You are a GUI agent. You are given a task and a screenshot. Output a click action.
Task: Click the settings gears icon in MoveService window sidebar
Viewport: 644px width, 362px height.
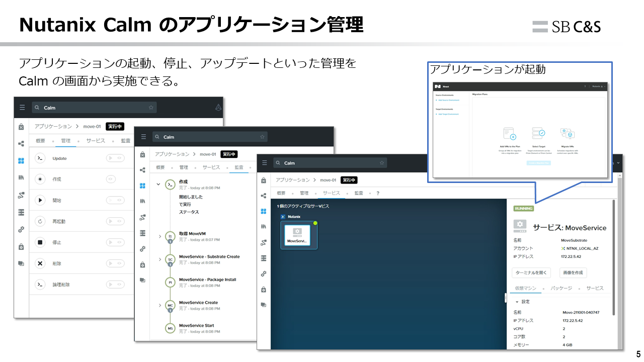(x=264, y=274)
